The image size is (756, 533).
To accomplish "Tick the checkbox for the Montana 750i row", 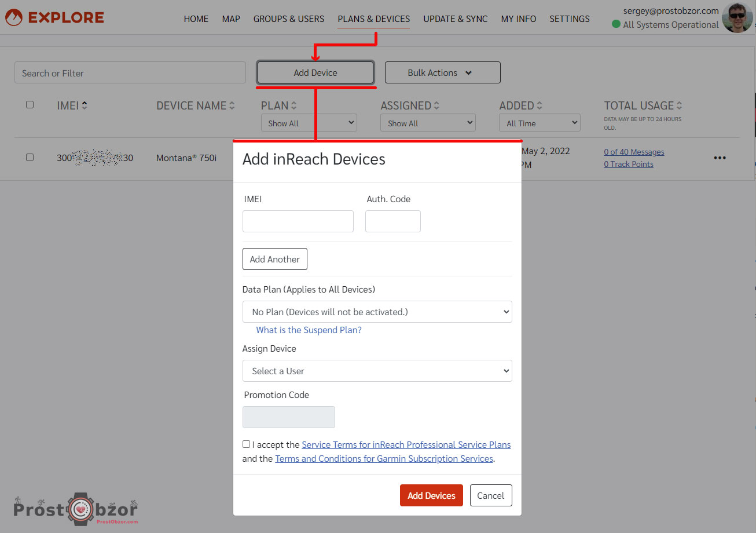I will [30, 157].
